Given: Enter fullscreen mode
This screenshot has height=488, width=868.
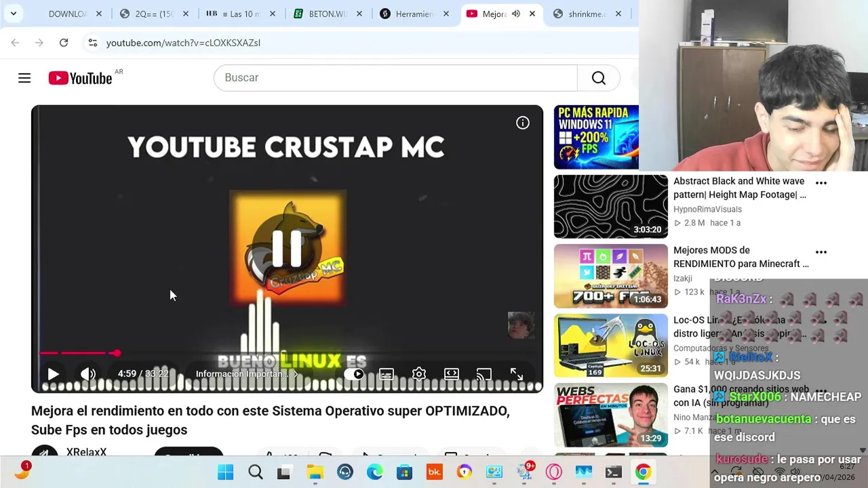Looking at the screenshot, I should click(x=517, y=374).
